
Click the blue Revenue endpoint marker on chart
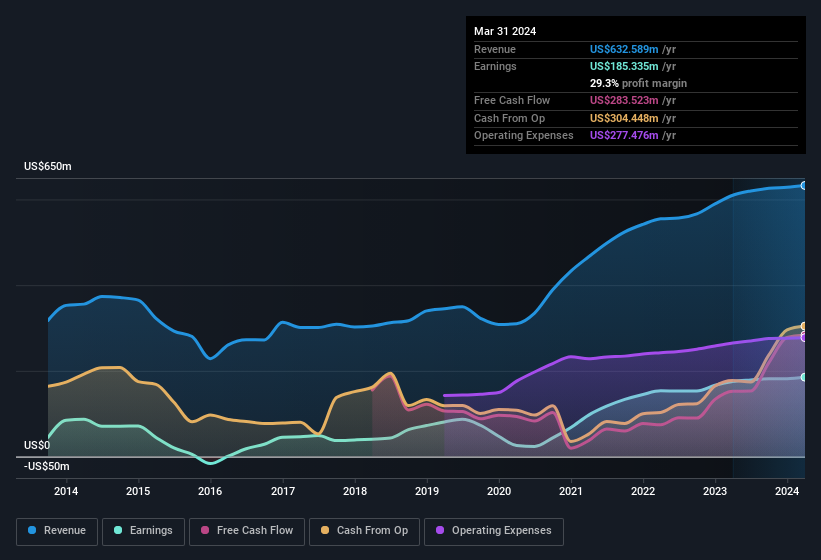803,186
